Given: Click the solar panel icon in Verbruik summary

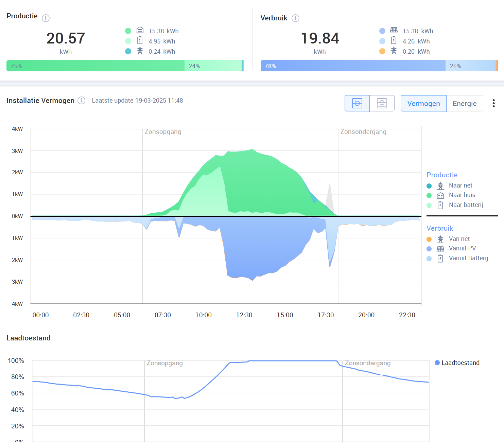Looking at the screenshot, I should coord(394,31).
